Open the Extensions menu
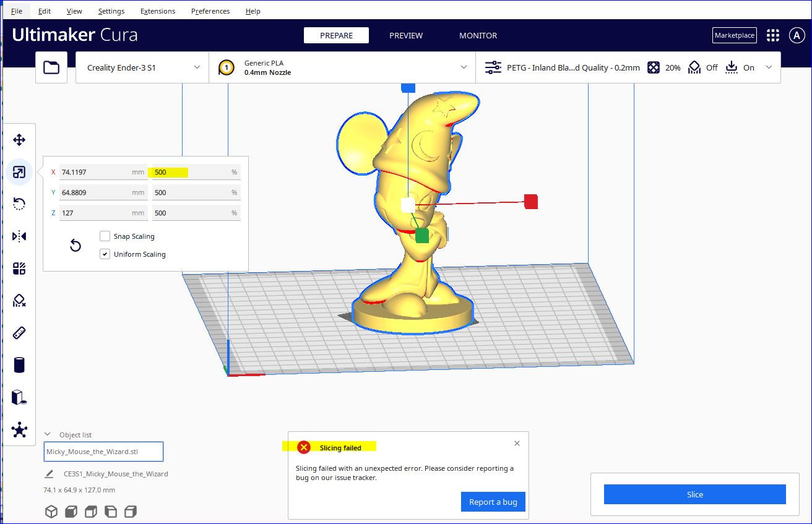The image size is (812, 524). pos(157,11)
